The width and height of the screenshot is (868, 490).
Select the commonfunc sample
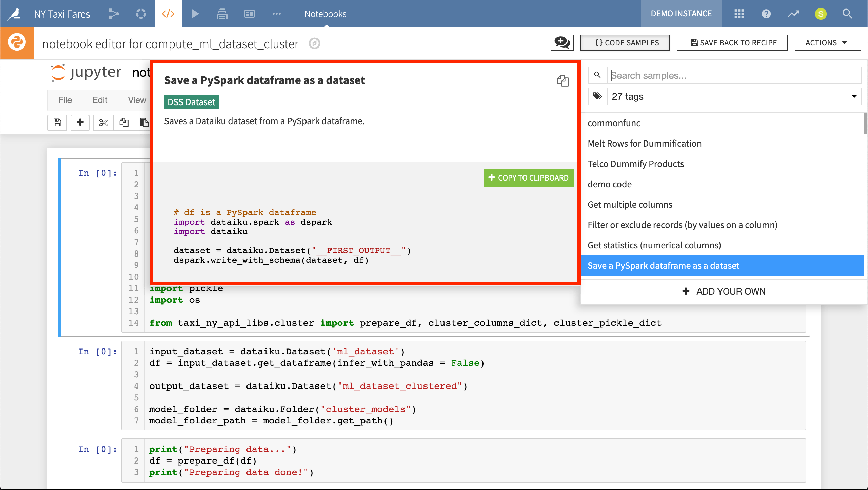[722, 123]
